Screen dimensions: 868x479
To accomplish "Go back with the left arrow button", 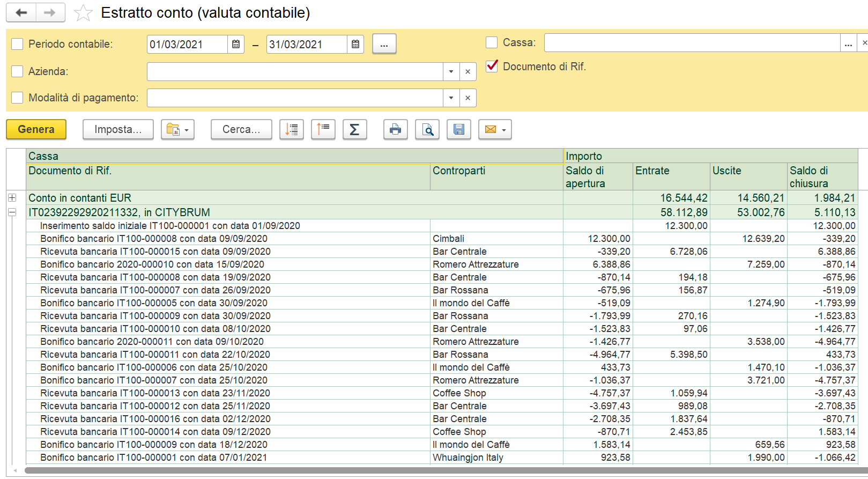I will point(21,12).
